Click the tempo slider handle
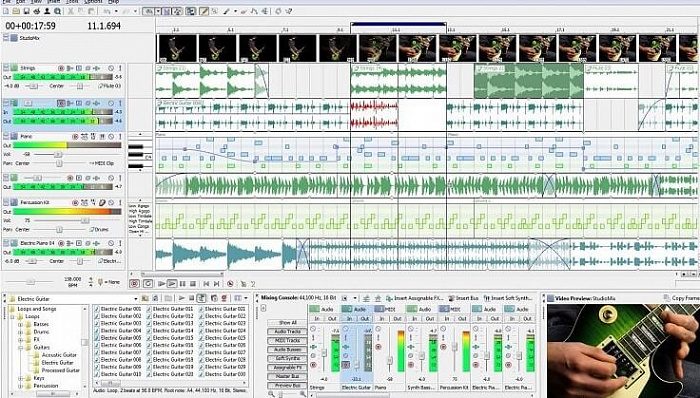The width and height of the screenshot is (700, 398). 30,282
